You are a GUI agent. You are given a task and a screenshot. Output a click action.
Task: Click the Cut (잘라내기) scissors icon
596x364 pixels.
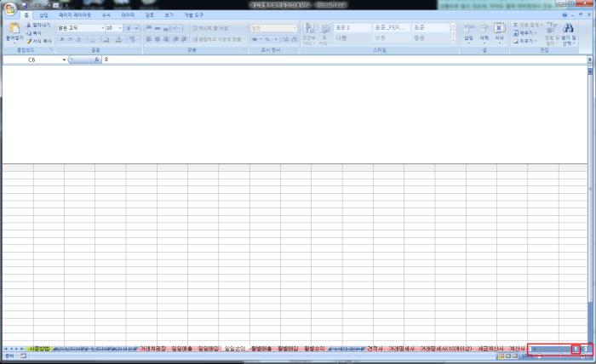(x=29, y=26)
